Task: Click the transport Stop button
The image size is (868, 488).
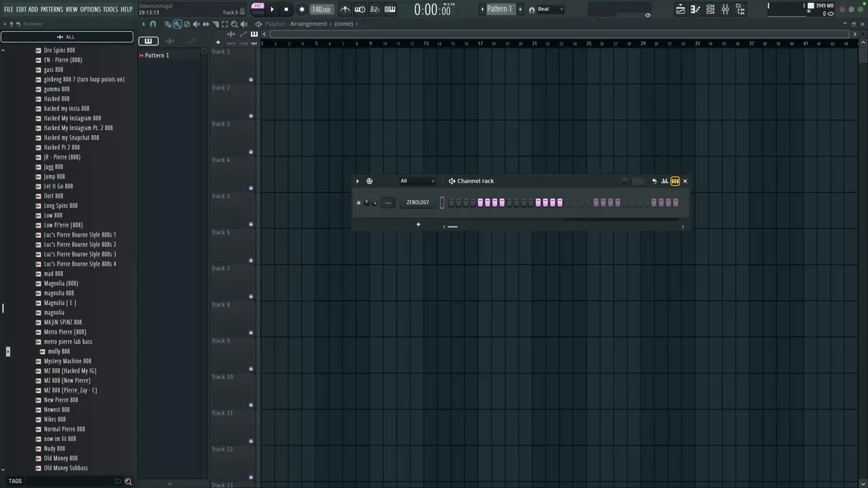Action: tap(286, 9)
